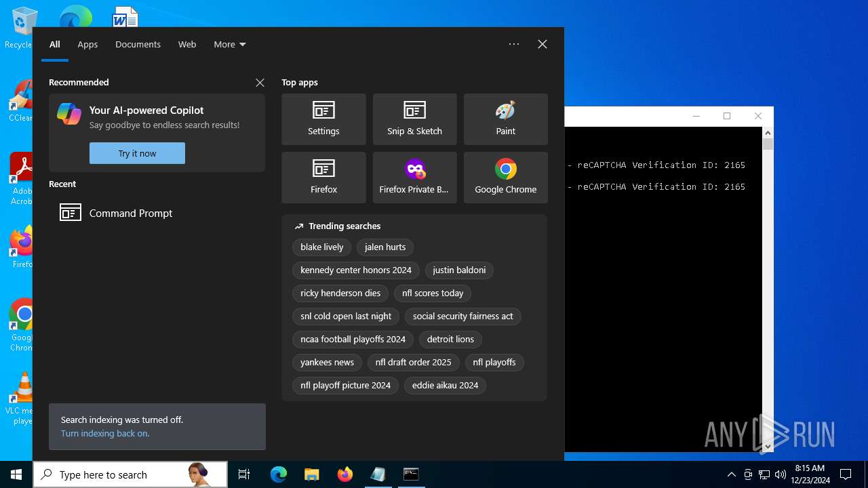Viewport: 868px width, 488px height.
Task: Click the Try it now button
Action: click(137, 153)
